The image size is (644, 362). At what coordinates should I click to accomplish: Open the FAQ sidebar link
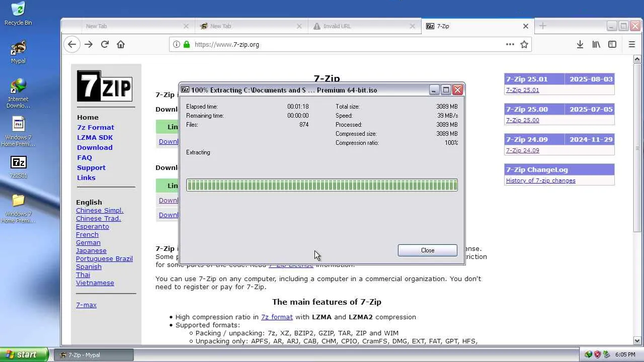[85, 157]
